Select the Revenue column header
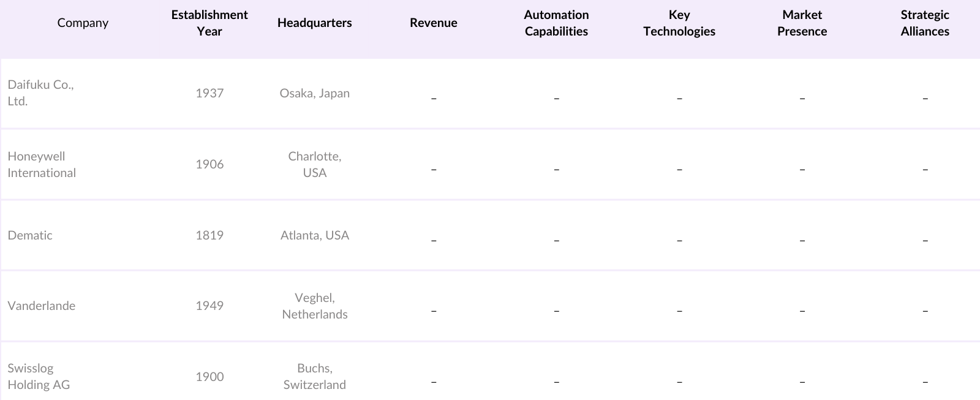 pyautogui.click(x=434, y=23)
